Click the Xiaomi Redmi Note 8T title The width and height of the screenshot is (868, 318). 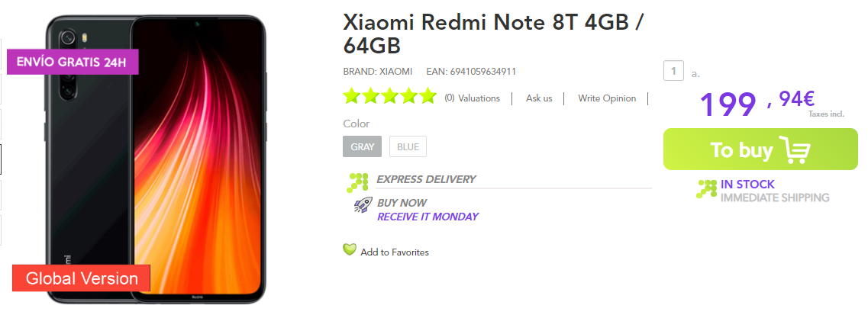point(494,32)
